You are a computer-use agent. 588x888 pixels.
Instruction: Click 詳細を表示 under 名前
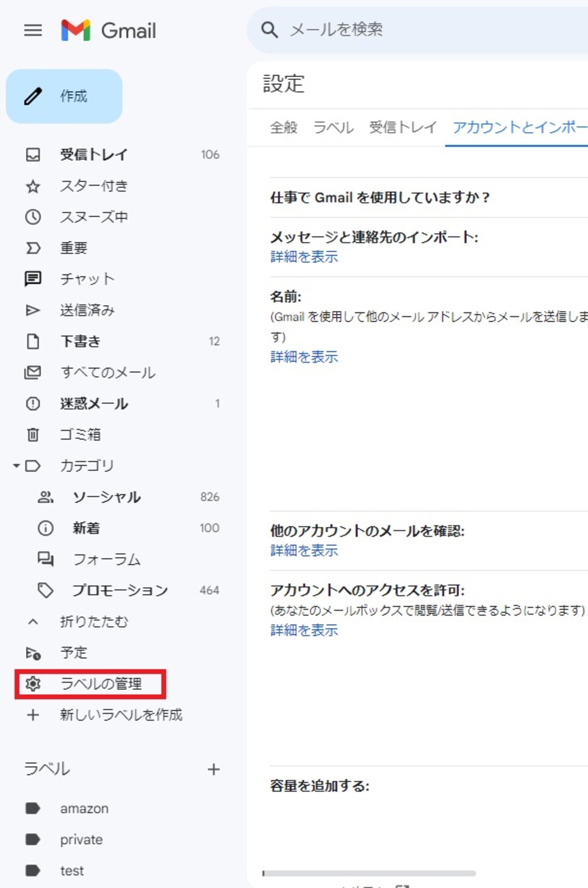point(304,357)
